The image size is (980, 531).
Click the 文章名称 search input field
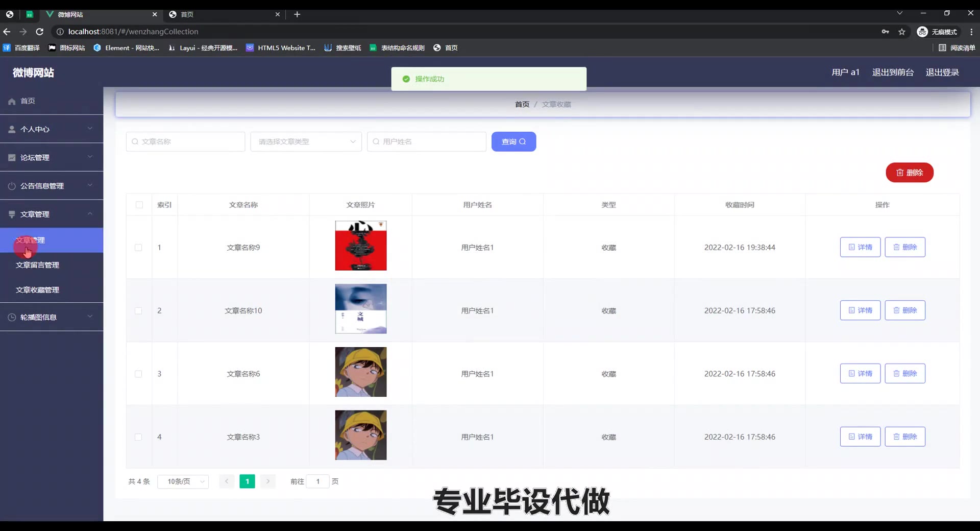(x=185, y=141)
